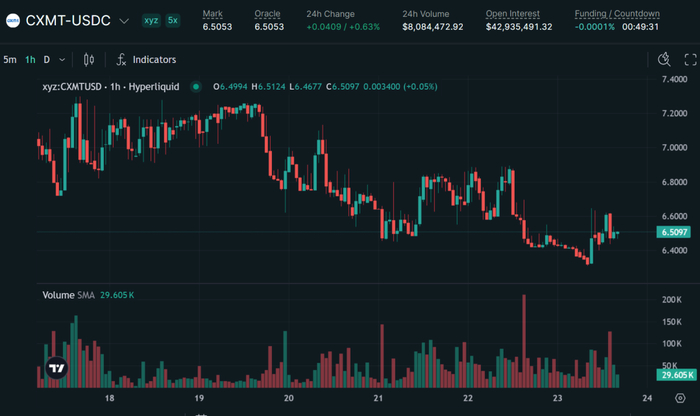Expand the CXMT-USDC pair selector chevron
This screenshot has height=416, width=700.
tap(124, 21)
